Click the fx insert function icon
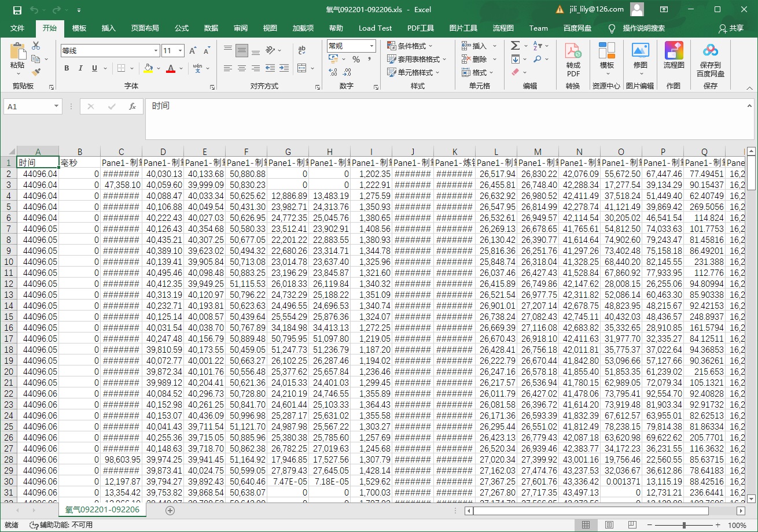This screenshot has height=532, width=758. [133, 106]
